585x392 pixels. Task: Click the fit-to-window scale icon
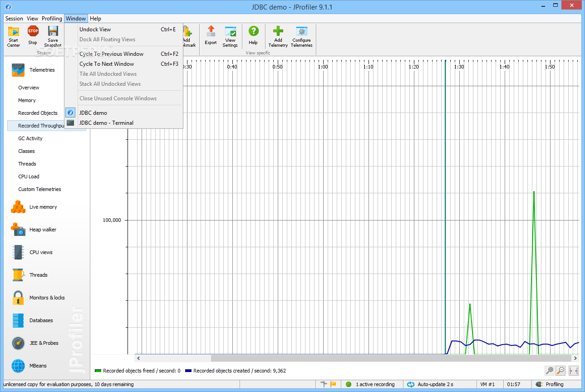tap(574, 371)
